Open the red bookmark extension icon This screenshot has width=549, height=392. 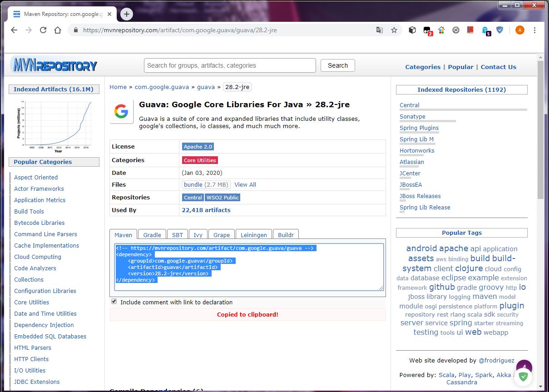(470, 30)
